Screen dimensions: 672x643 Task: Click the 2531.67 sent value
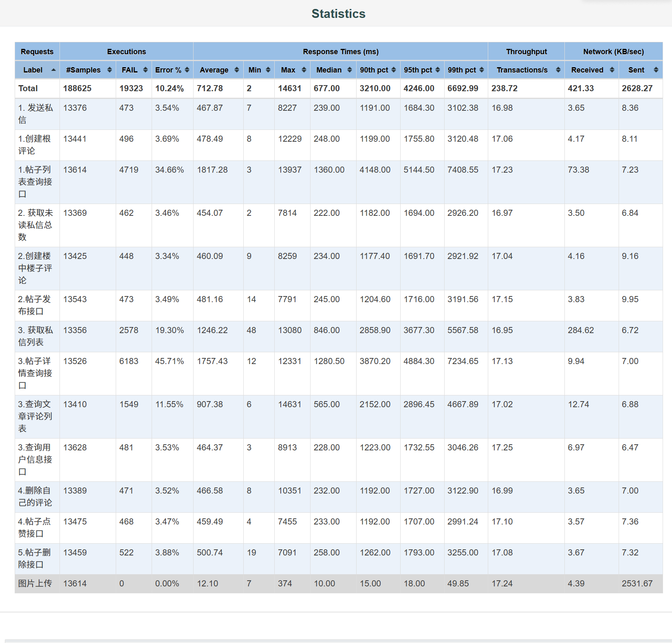pyautogui.click(x=637, y=584)
